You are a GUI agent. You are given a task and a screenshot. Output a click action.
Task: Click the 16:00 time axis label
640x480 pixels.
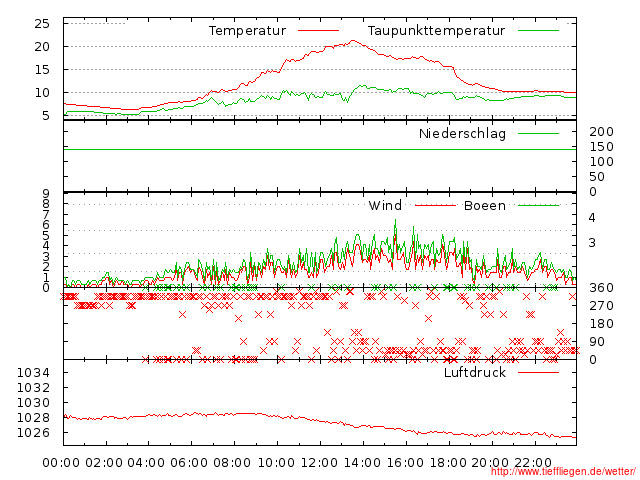[405, 463]
